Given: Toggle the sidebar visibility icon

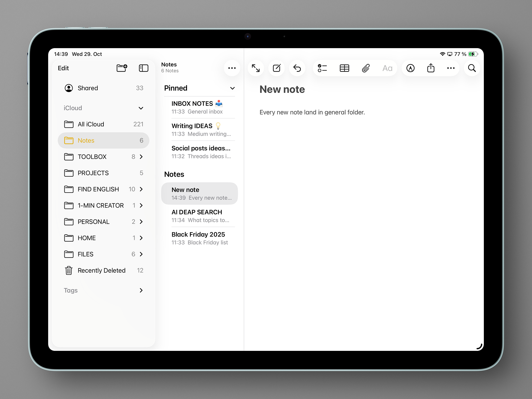Looking at the screenshot, I should [144, 68].
